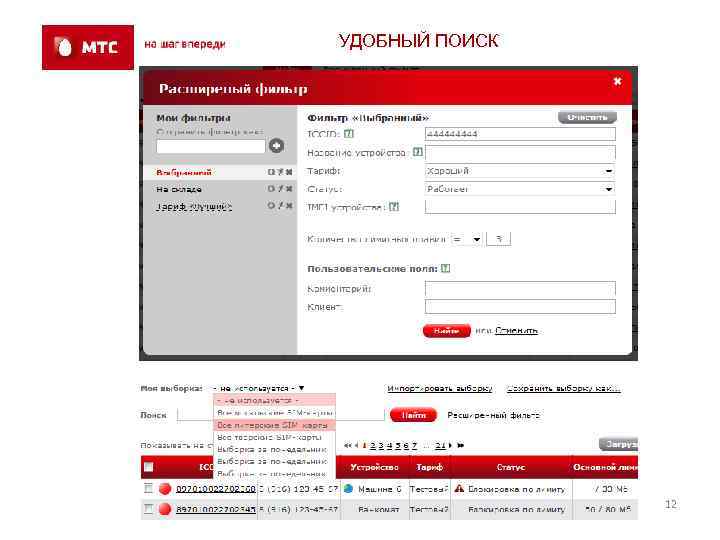
Task: Toggle the select-all checkbox in the table header
Action: point(148,467)
